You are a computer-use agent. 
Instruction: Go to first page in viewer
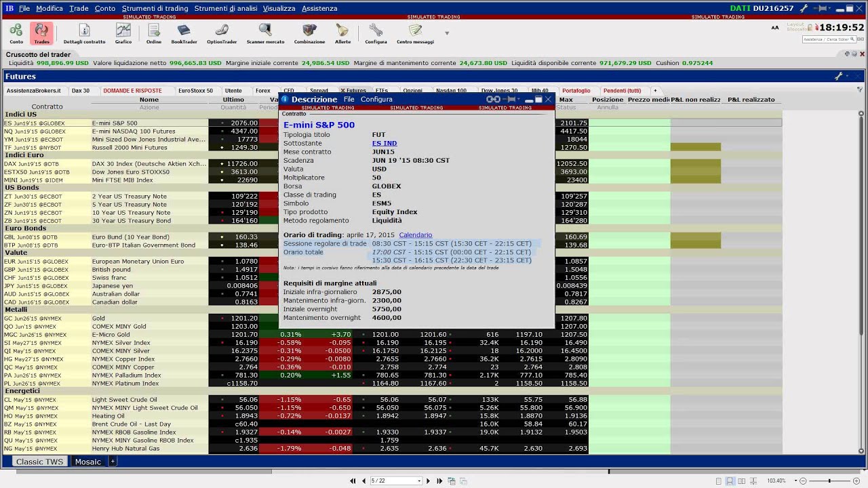(353, 481)
